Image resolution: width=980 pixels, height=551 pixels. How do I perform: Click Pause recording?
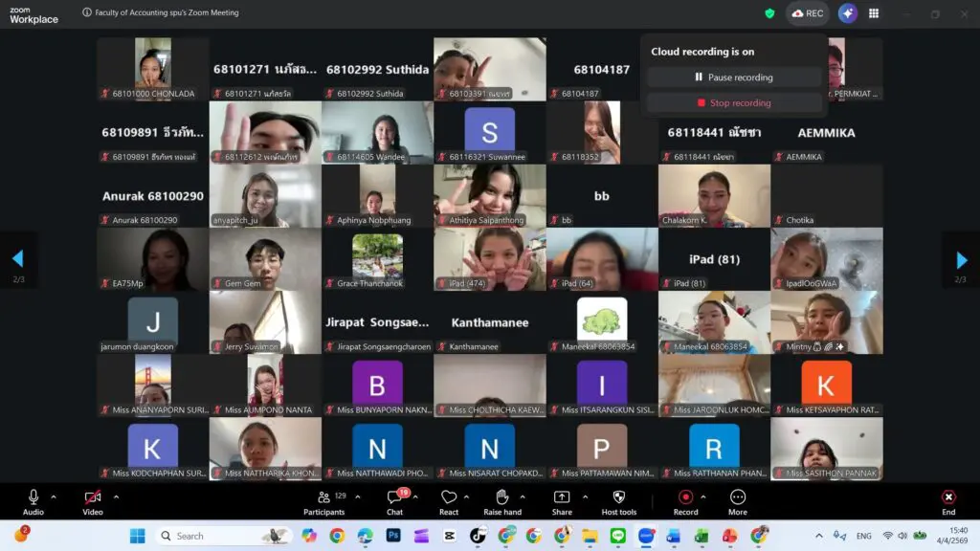pyautogui.click(x=734, y=77)
